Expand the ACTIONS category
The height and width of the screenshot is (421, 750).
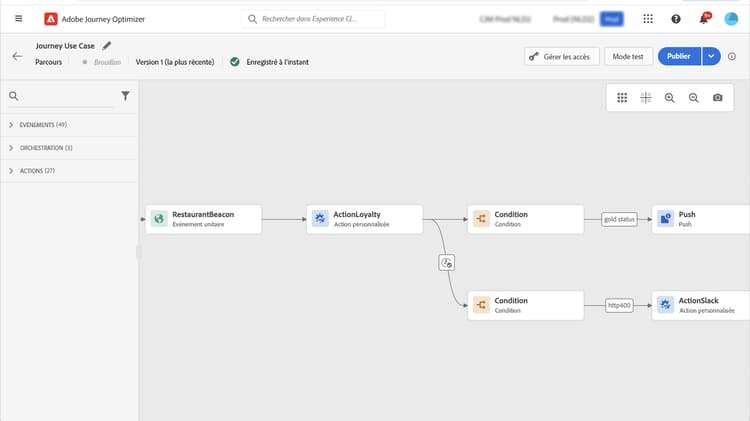click(x=11, y=171)
